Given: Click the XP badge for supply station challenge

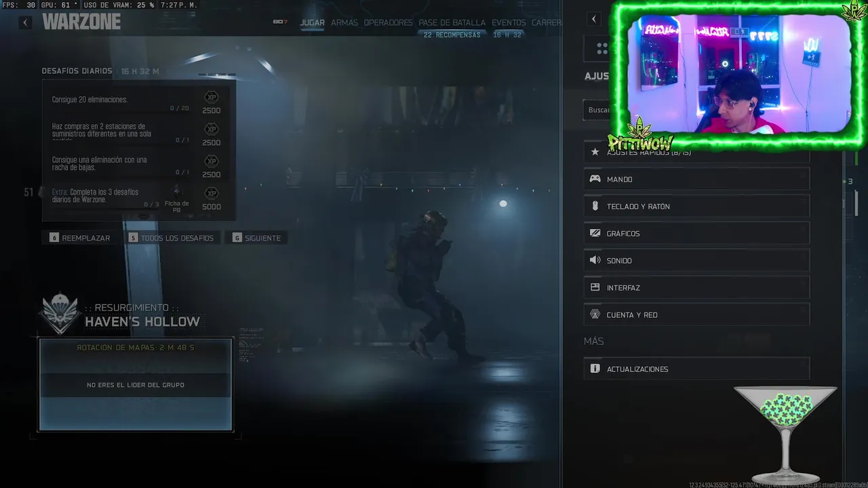Looking at the screenshot, I should [212, 129].
